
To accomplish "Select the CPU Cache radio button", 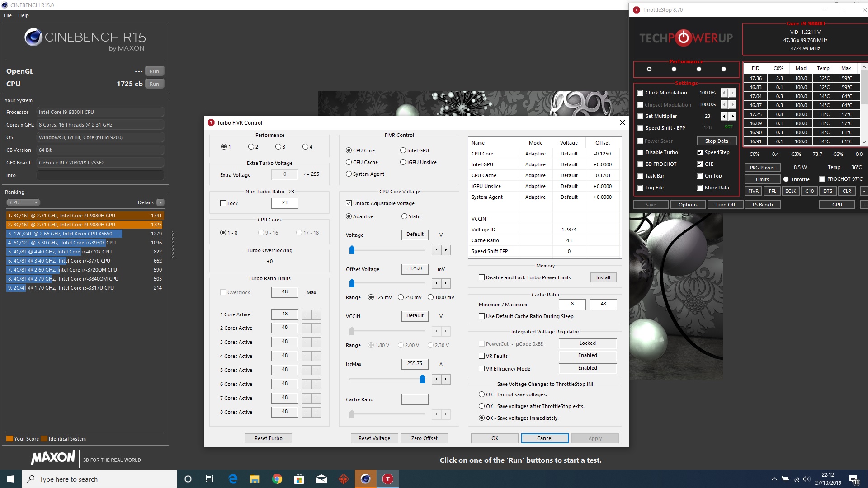I will coord(349,162).
